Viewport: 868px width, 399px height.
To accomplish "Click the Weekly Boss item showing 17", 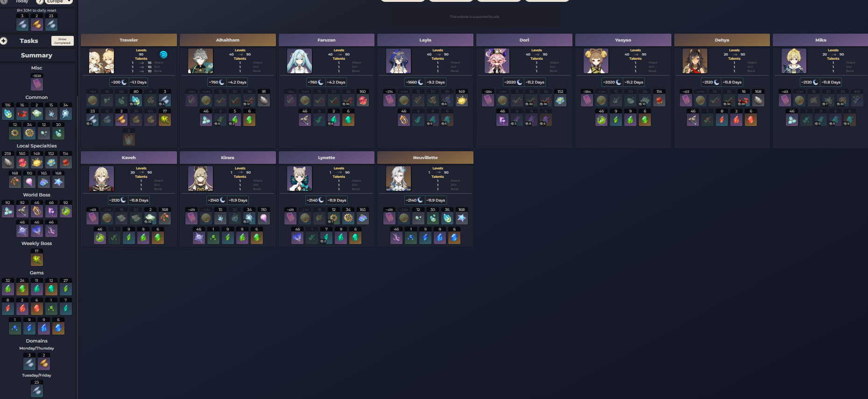I will [x=37, y=258].
